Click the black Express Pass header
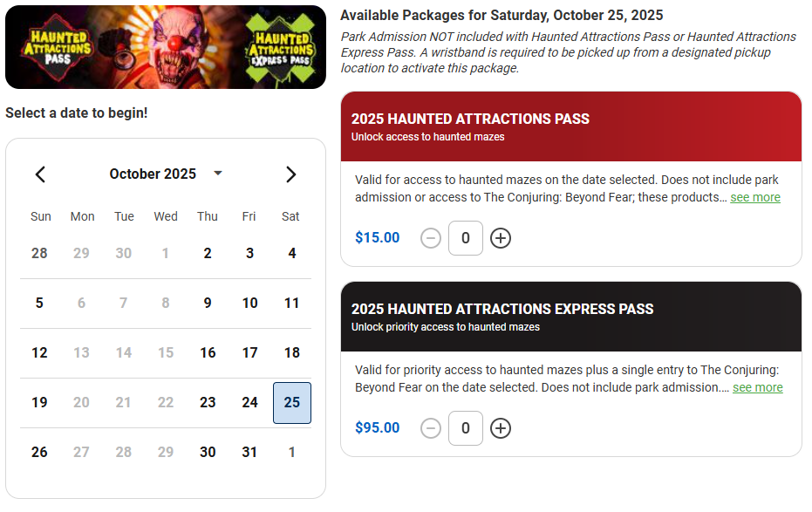The image size is (812, 512). pyautogui.click(x=570, y=317)
